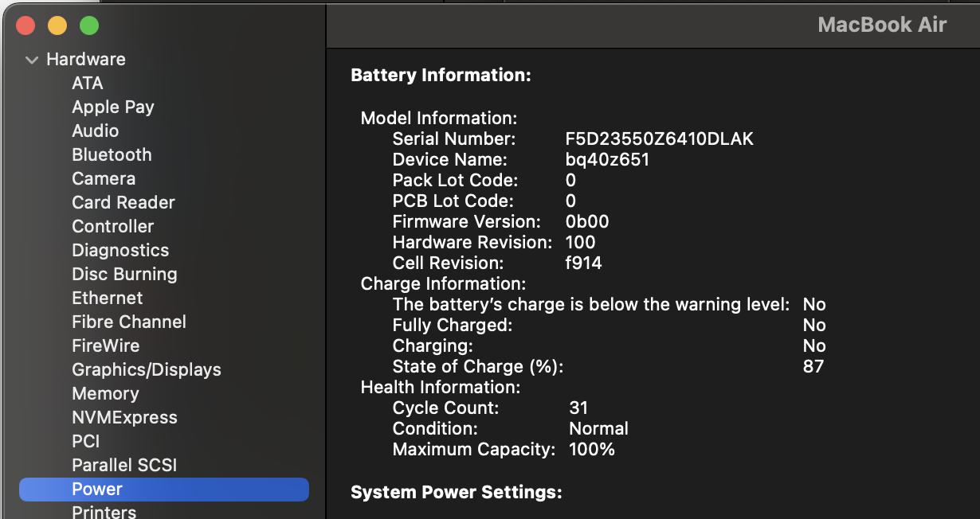The height and width of the screenshot is (519, 980).
Task: Click the Maximum Capacity label
Action: point(474,449)
